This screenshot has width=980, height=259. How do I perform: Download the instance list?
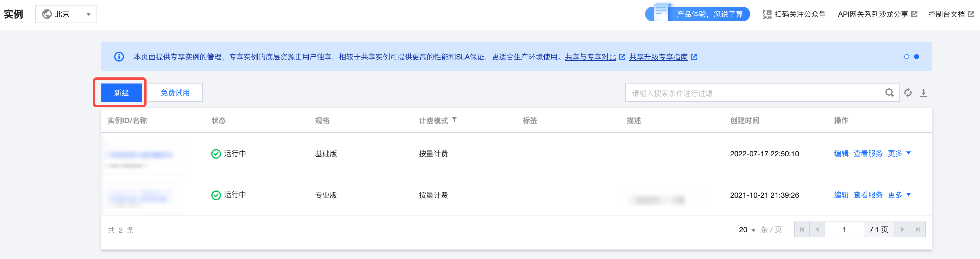coord(923,93)
